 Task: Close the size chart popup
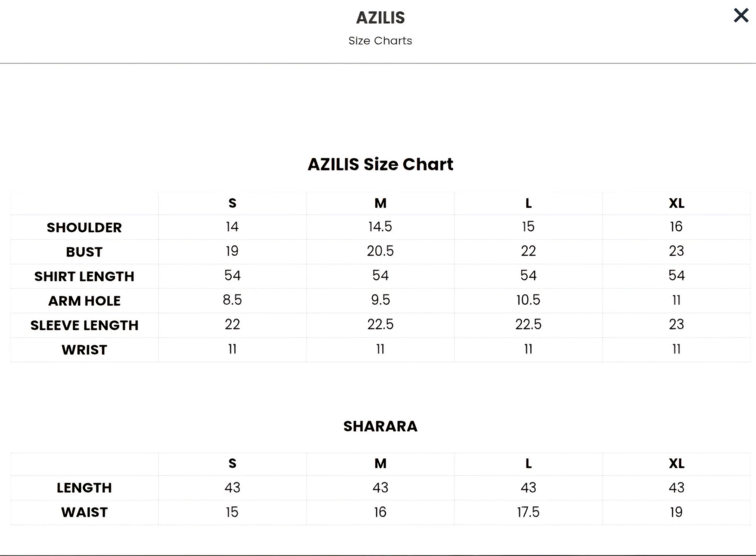pyautogui.click(x=741, y=16)
